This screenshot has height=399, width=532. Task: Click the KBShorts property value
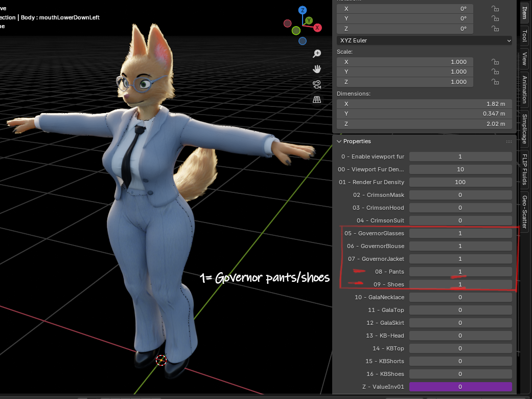pyautogui.click(x=460, y=361)
